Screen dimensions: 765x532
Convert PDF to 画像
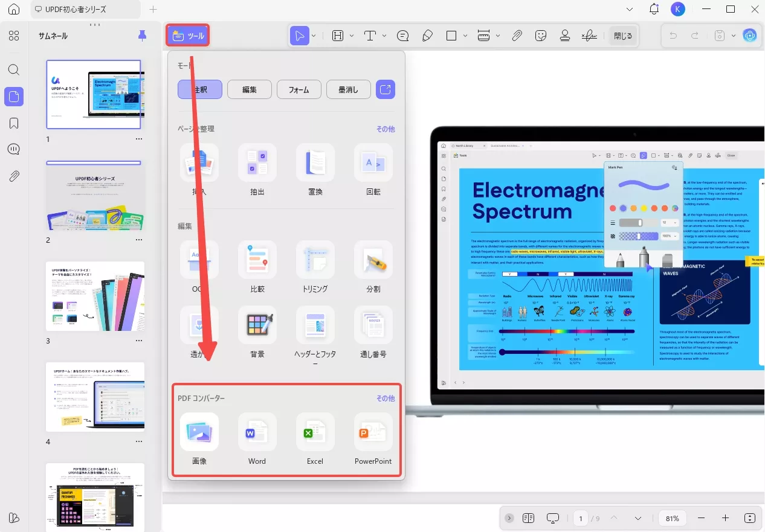pyautogui.click(x=199, y=439)
